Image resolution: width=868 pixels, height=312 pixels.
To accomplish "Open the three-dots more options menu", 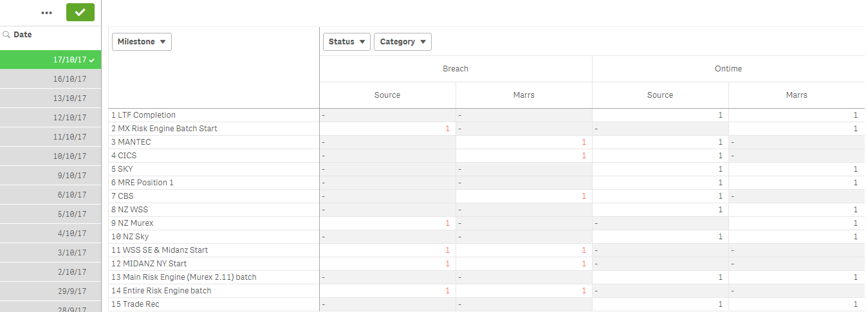I will coord(46,13).
